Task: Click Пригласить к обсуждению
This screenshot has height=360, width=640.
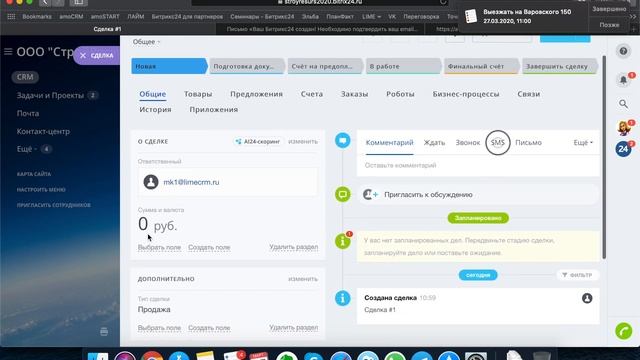Action: point(428,195)
